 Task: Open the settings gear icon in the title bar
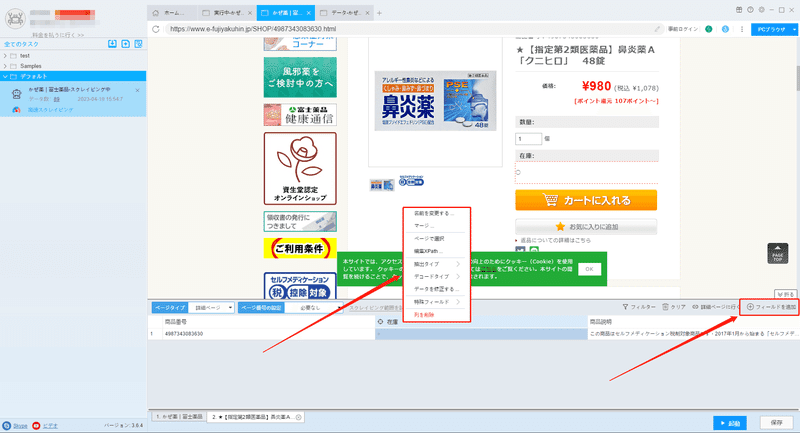point(761,10)
